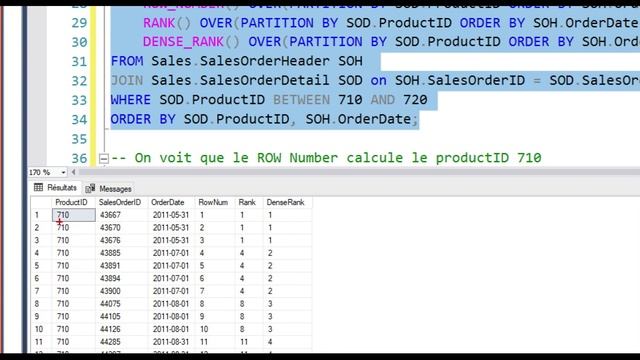Click the DENSE_RANK keyword on line 30
This screenshot has height=360, width=640.
click(183, 42)
